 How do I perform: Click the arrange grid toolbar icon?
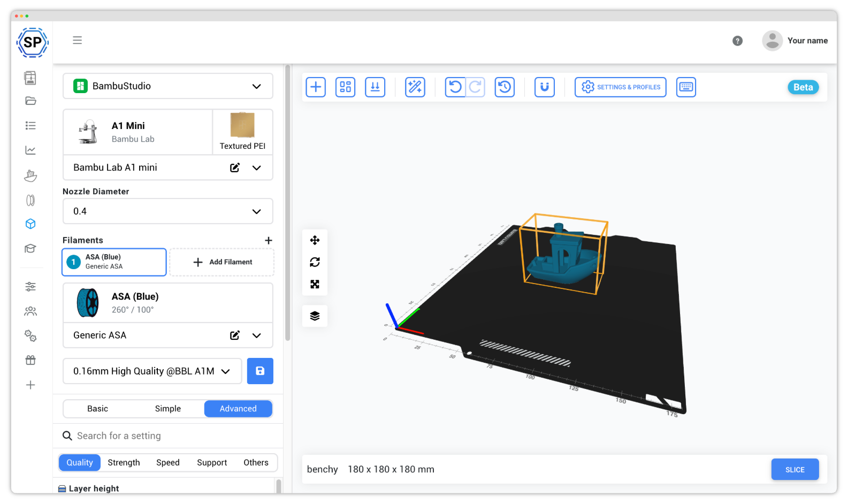(346, 87)
